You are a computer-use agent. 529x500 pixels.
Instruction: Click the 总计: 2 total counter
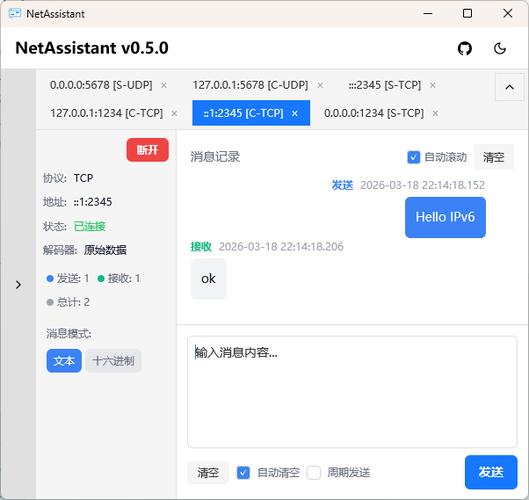click(x=68, y=302)
